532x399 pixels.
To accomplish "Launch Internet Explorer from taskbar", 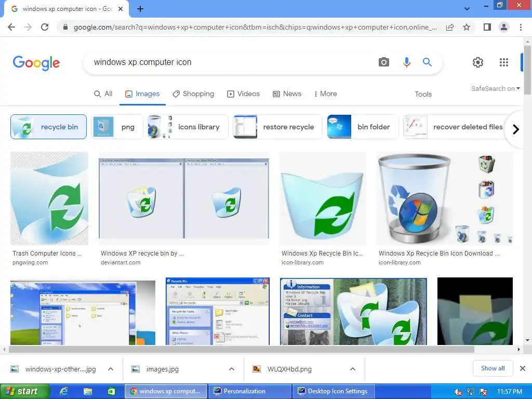I will click(64, 392).
